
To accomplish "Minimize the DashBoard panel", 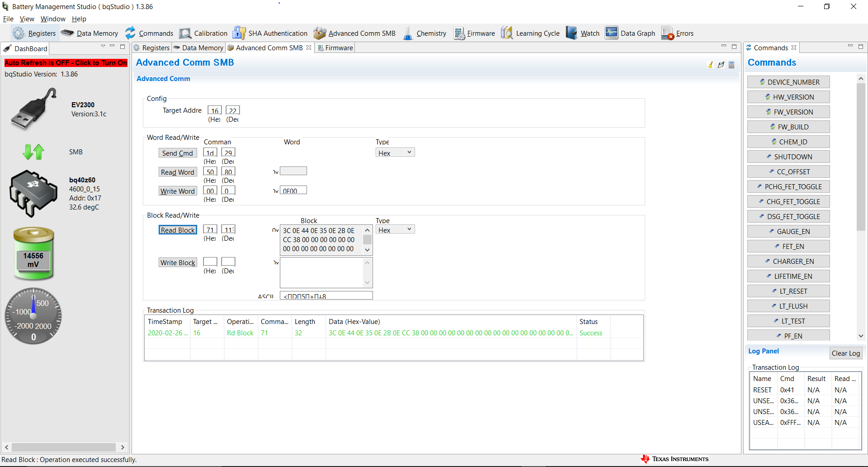I will click(x=112, y=46).
